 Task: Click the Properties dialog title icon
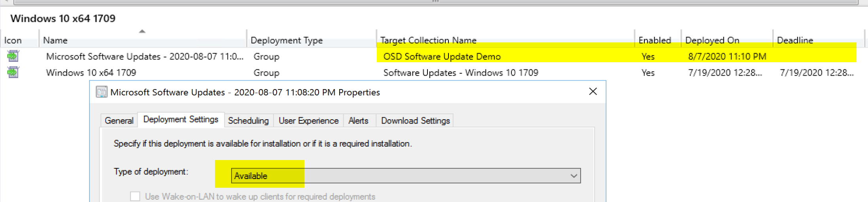[x=102, y=92]
